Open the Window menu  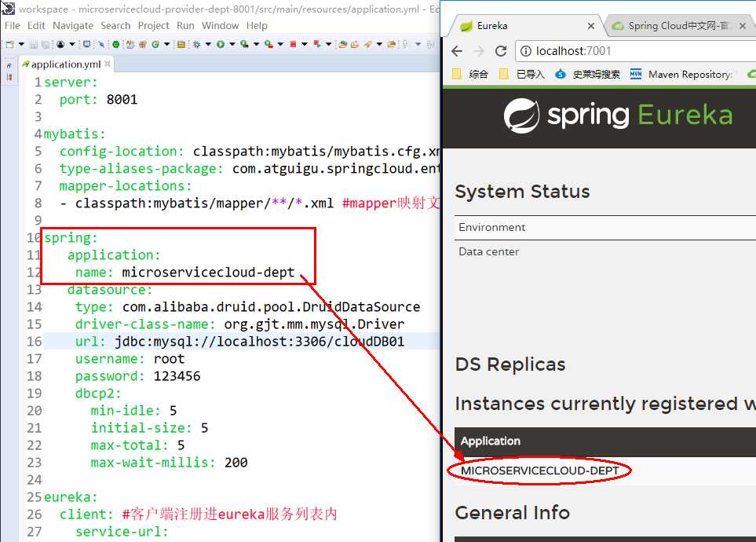[x=220, y=26]
